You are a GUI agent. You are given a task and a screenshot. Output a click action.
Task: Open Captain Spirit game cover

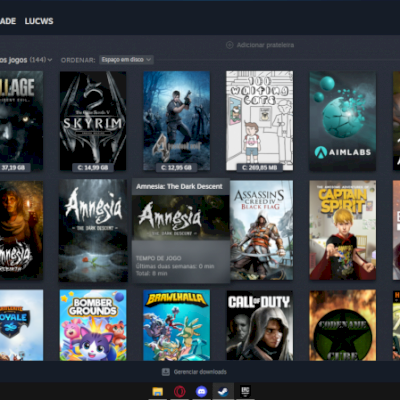point(343,230)
